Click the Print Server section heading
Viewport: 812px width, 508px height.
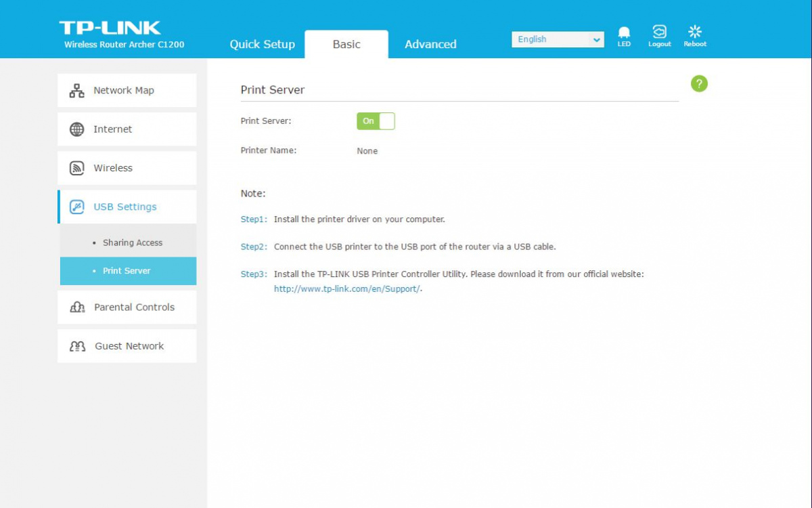click(273, 90)
